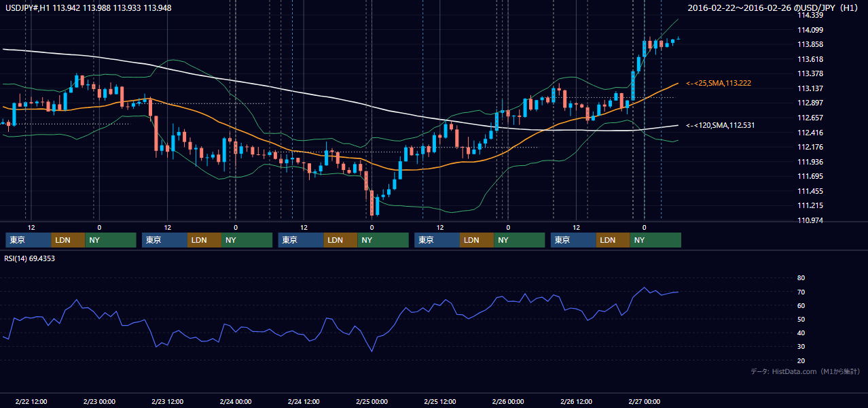Click the 114.339 price axis label
Image resolution: width=868 pixels, height=408 pixels.
(x=810, y=15)
